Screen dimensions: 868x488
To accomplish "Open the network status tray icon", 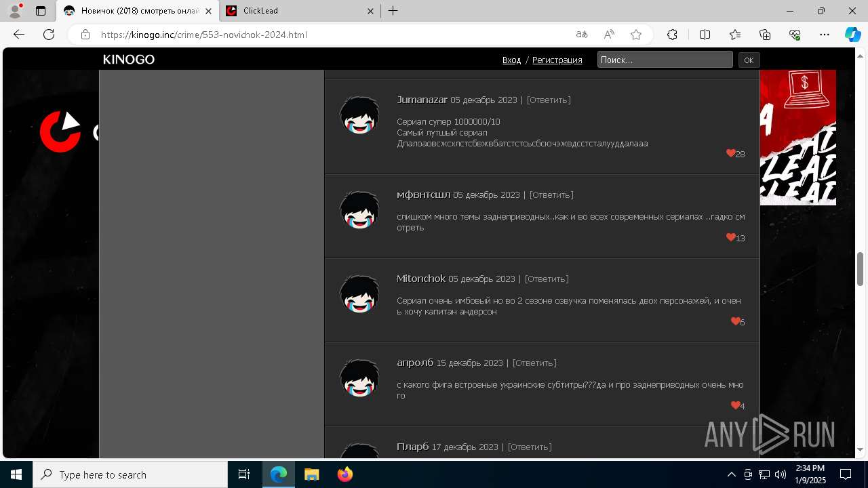I will (764, 474).
